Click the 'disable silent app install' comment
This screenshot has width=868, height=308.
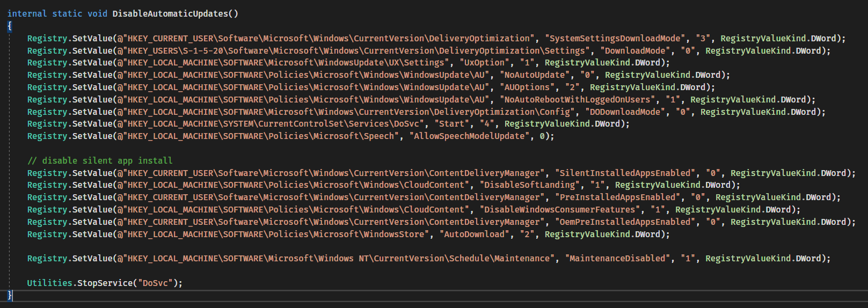point(100,161)
